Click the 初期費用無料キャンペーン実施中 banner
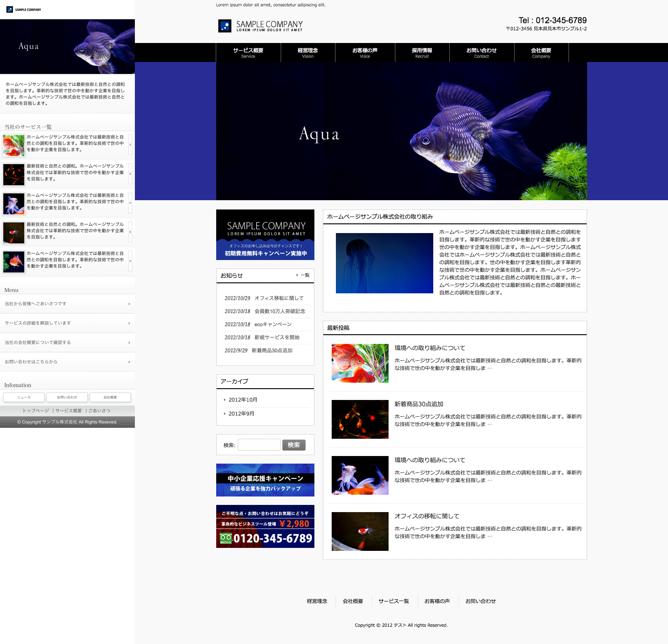Viewport: 668px width, 644px height. (x=265, y=235)
